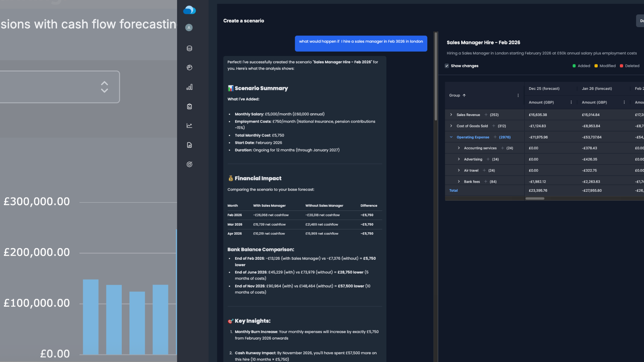
Task: Click the horizontal scrollbar below the table
Action: point(535,198)
